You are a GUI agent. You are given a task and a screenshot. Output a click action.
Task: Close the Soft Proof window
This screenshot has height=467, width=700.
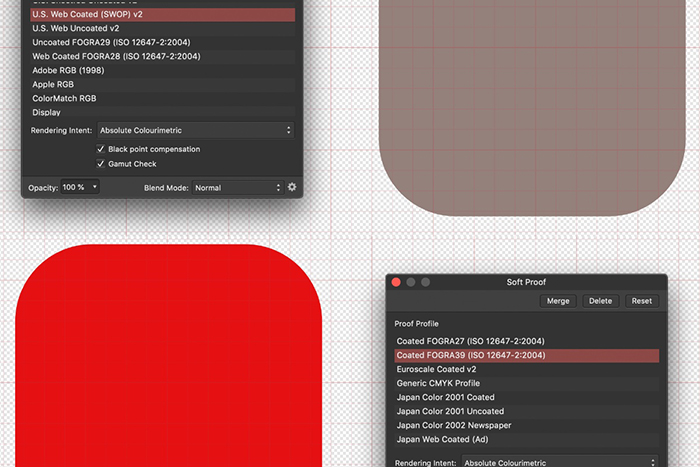[x=396, y=283]
